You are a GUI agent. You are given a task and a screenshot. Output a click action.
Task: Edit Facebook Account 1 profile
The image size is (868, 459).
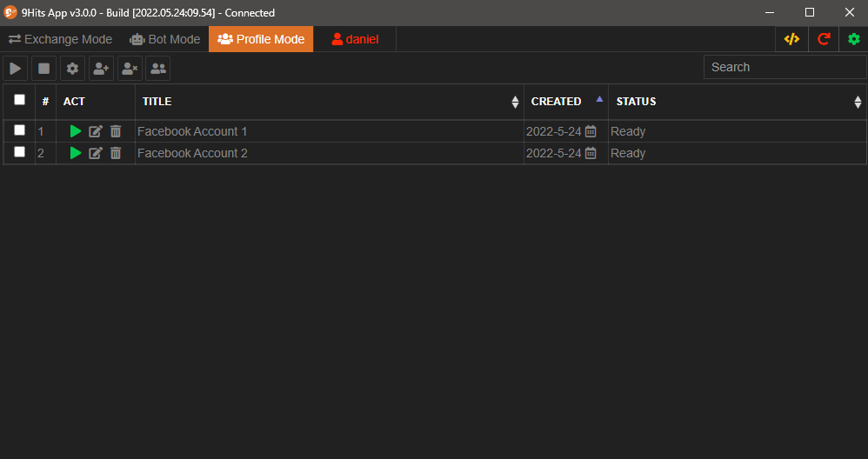[x=96, y=131]
